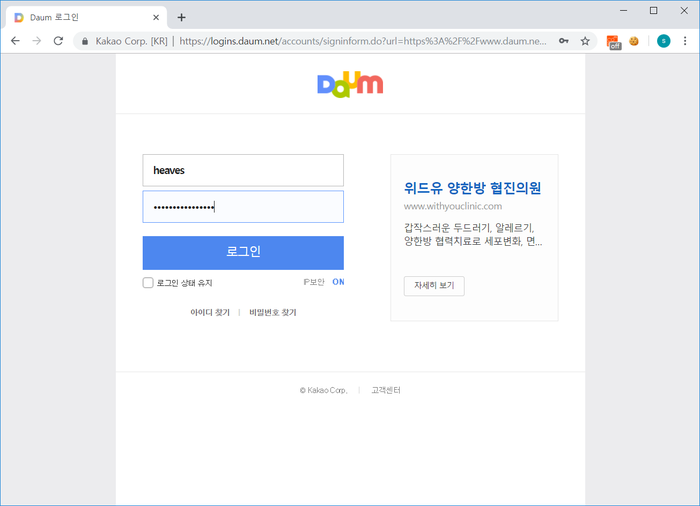Screen dimensions: 700x506
Task: Open the 비밀번호 찾기 link
Action: 273,312
